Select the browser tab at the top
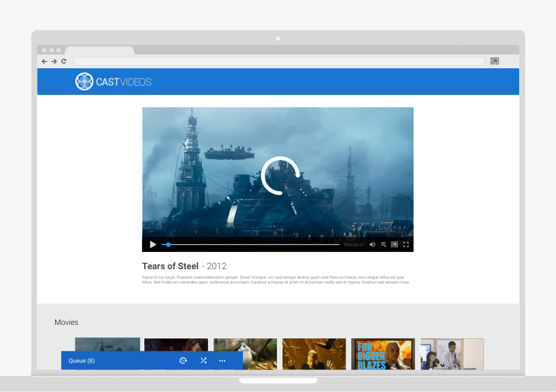The image size is (556, 392). [99, 51]
